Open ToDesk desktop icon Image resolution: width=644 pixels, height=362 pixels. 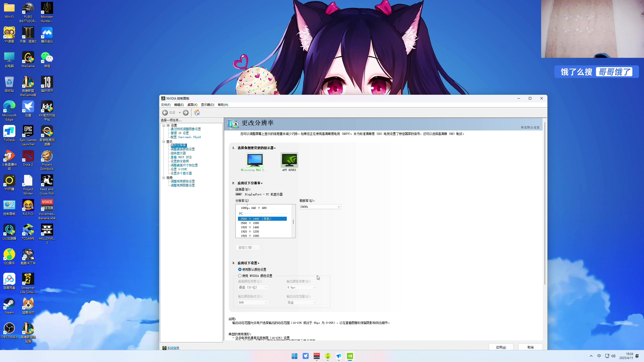point(9,134)
